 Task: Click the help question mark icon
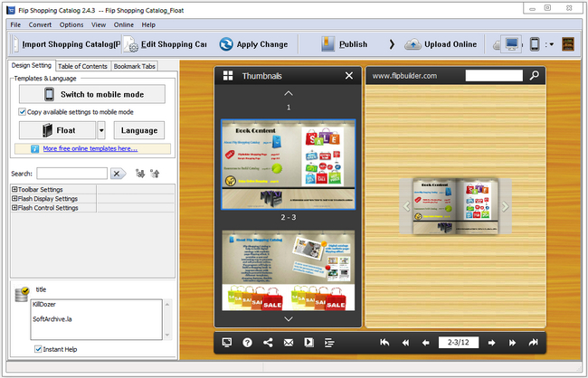tap(247, 343)
